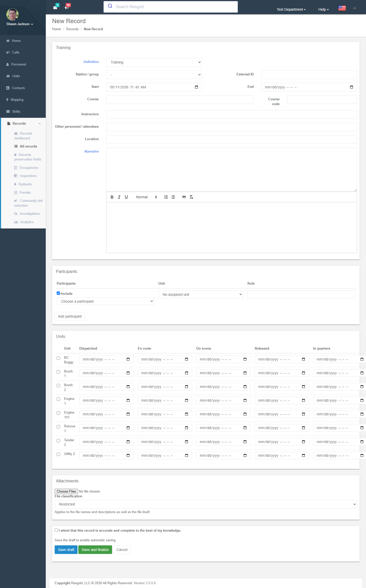Open Test Department menu

pyautogui.click(x=291, y=9)
